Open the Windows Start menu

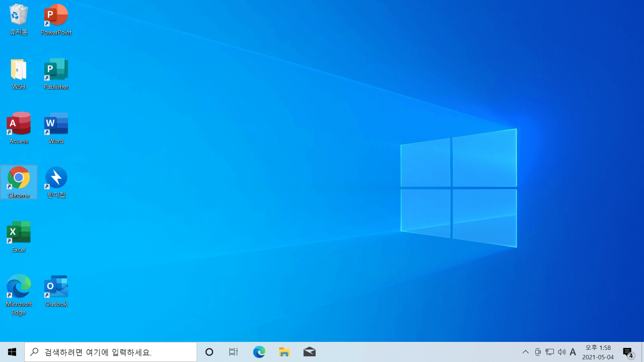(x=12, y=352)
